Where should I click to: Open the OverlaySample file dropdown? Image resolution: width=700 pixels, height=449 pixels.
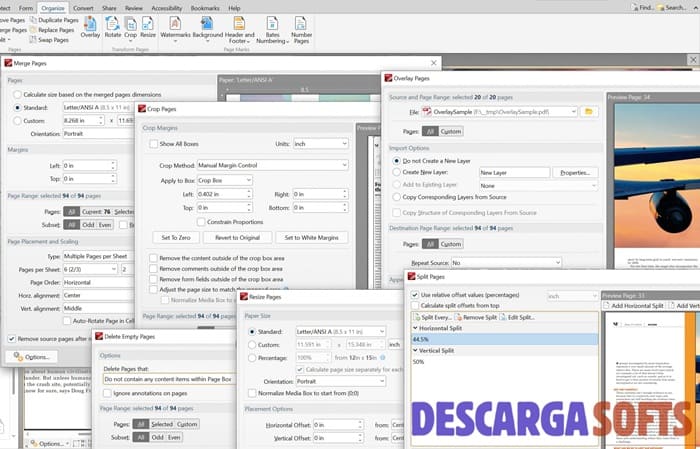pyautogui.click(x=499, y=112)
